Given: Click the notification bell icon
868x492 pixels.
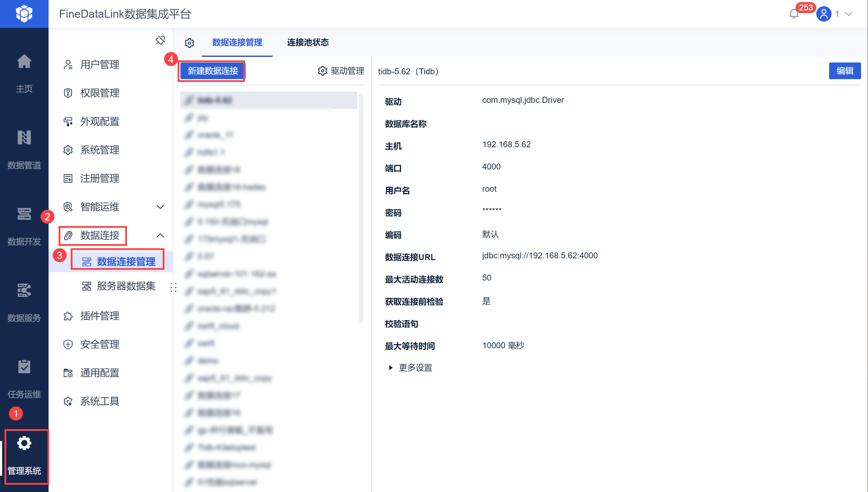Looking at the screenshot, I should [x=794, y=14].
